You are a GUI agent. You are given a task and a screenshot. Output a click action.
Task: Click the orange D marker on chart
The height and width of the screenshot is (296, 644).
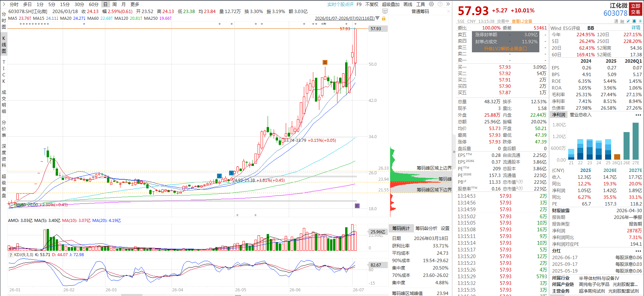pos(325,62)
